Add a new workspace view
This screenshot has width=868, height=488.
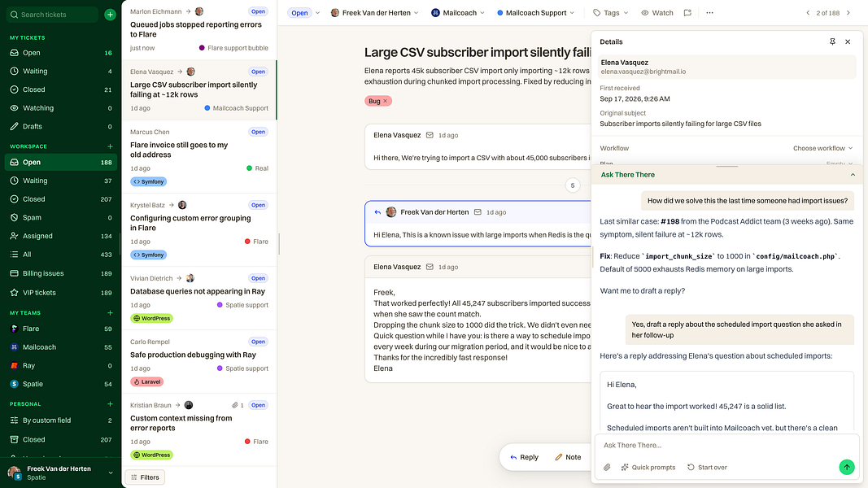110,146
